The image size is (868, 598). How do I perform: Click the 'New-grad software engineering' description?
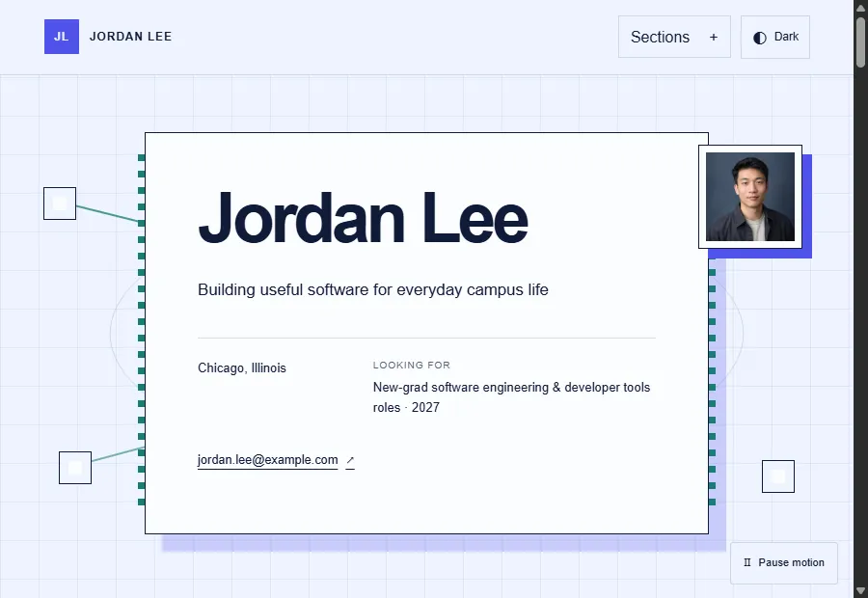click(x=511, y=397)
